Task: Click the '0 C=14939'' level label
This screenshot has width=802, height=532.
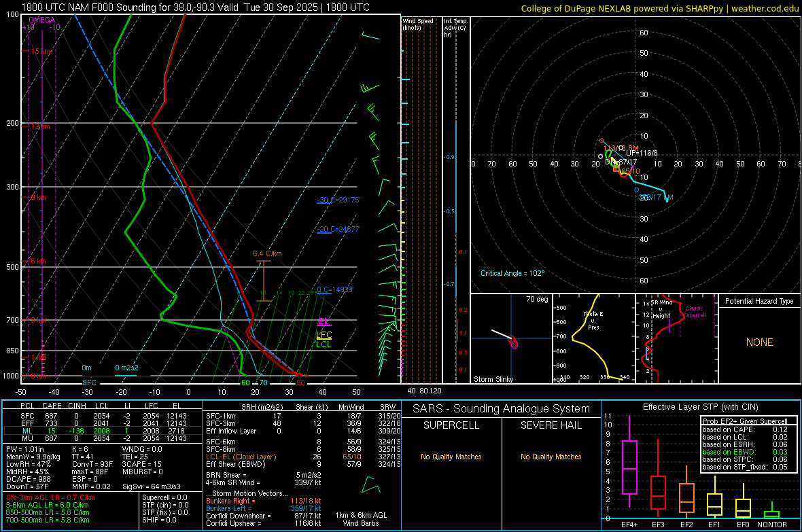Action: 335,289
